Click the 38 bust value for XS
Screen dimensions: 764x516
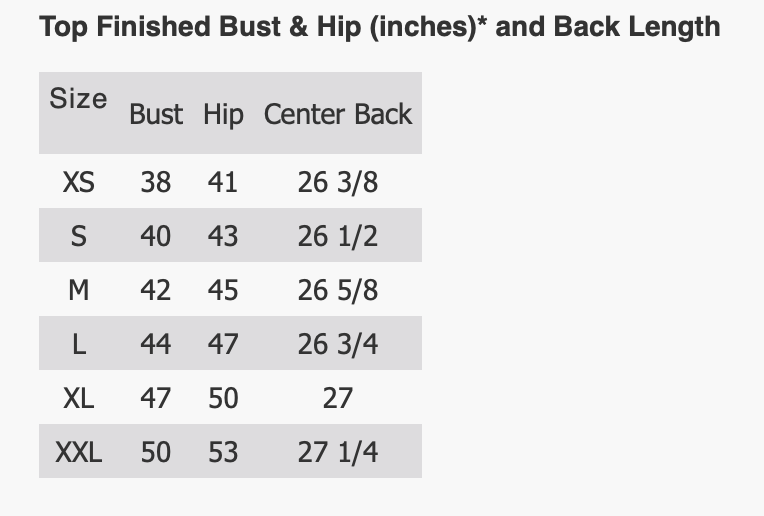[156, 182]
